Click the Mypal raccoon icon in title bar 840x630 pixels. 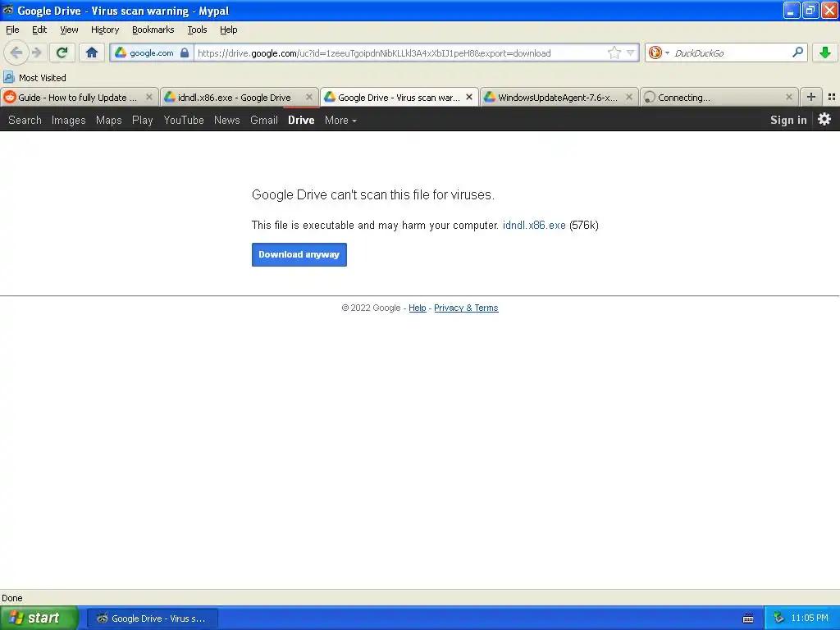tap(8, 10)
